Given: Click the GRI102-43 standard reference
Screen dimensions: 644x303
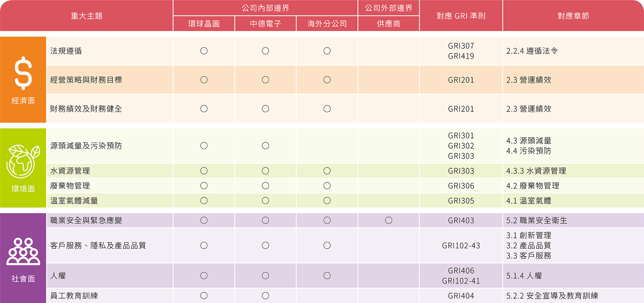Looking at the screenshot, I should tap(461, 246).
